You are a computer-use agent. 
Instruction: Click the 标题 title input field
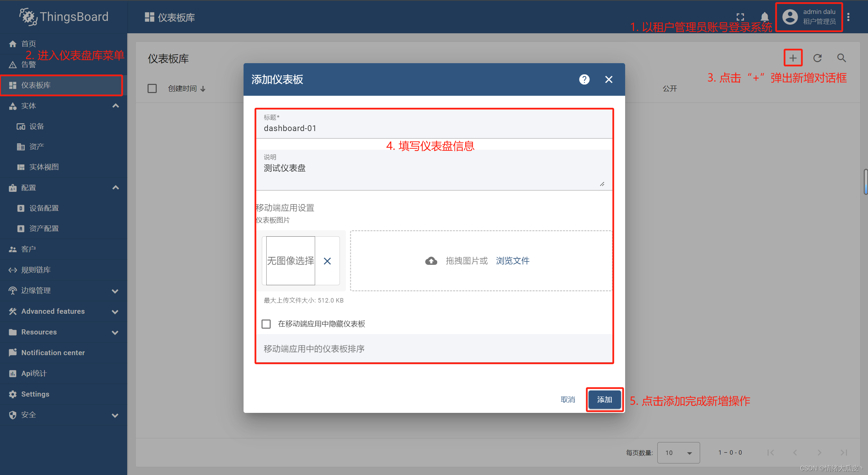coord(434,124)
